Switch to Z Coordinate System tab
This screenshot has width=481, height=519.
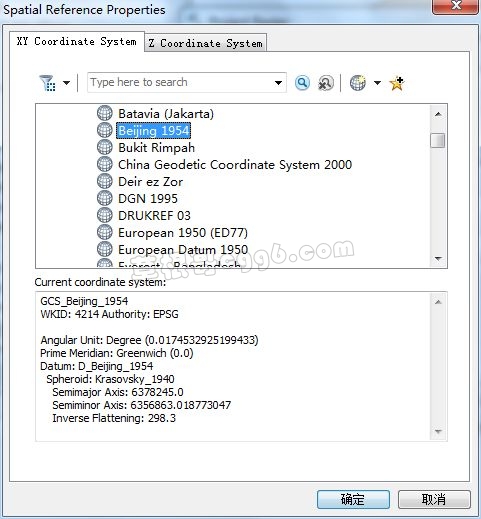point(206,43)
